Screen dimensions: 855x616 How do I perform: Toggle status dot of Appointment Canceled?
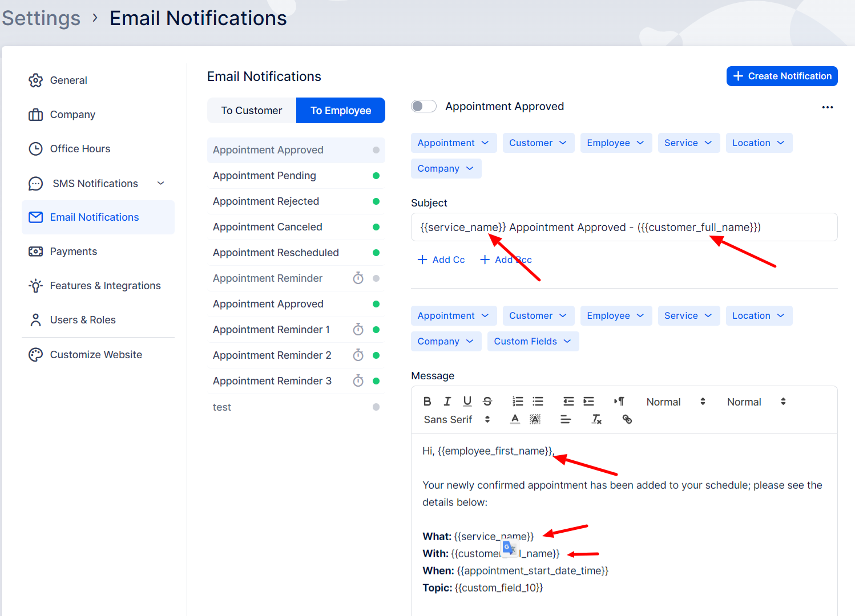(x=376, y=227)
